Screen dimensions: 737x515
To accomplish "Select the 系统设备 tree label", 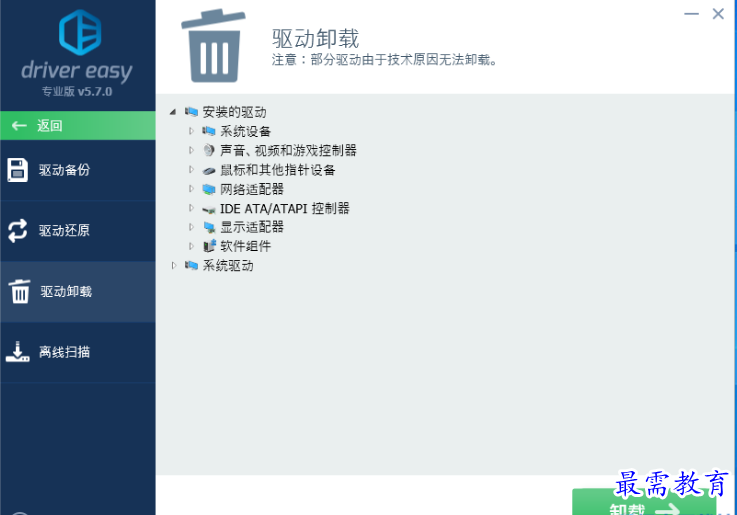I will coord(245,131).
